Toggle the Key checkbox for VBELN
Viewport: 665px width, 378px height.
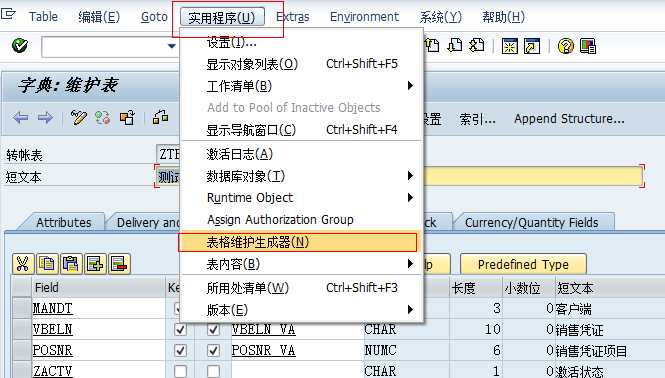click(180, 329)
